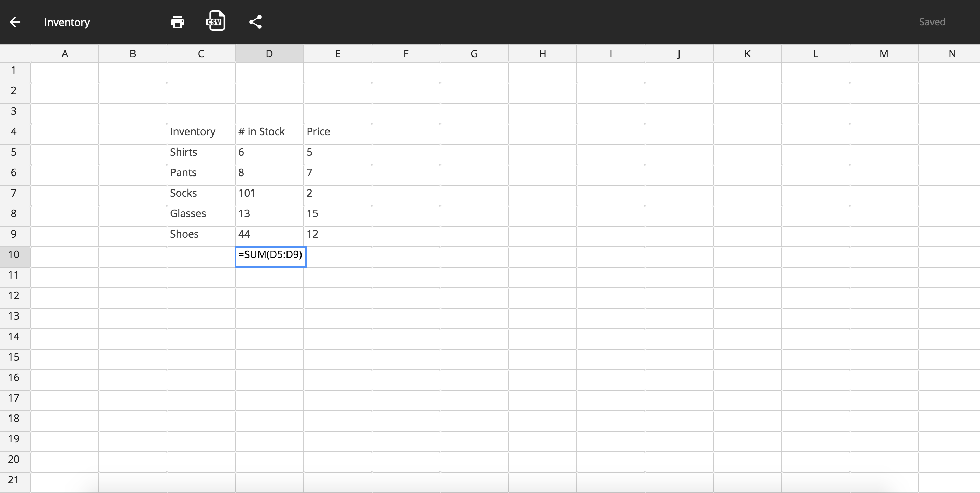980x493 pixels.
Task: Click the Shoes price value 12
Action: (x=337, y=236)
